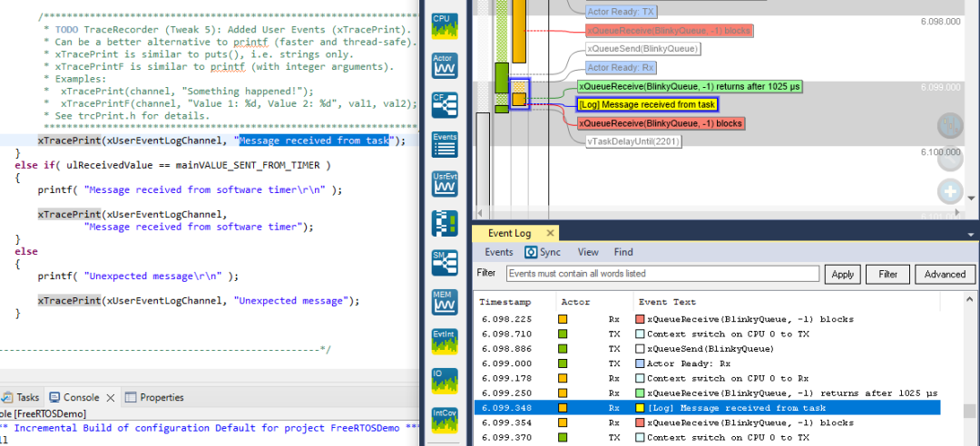Open the IO view sidebar icon
980x446 pixels.
(x=445, y=383)
